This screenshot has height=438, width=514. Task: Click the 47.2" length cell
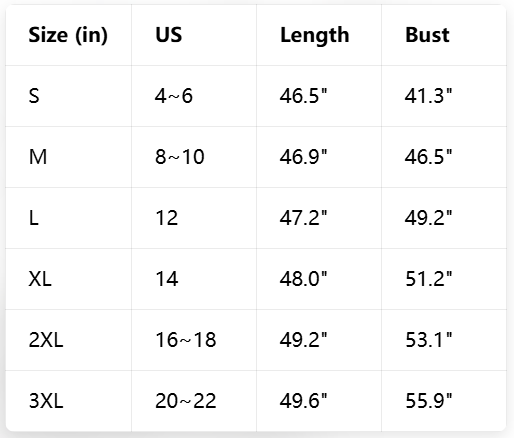pos(303,218)
